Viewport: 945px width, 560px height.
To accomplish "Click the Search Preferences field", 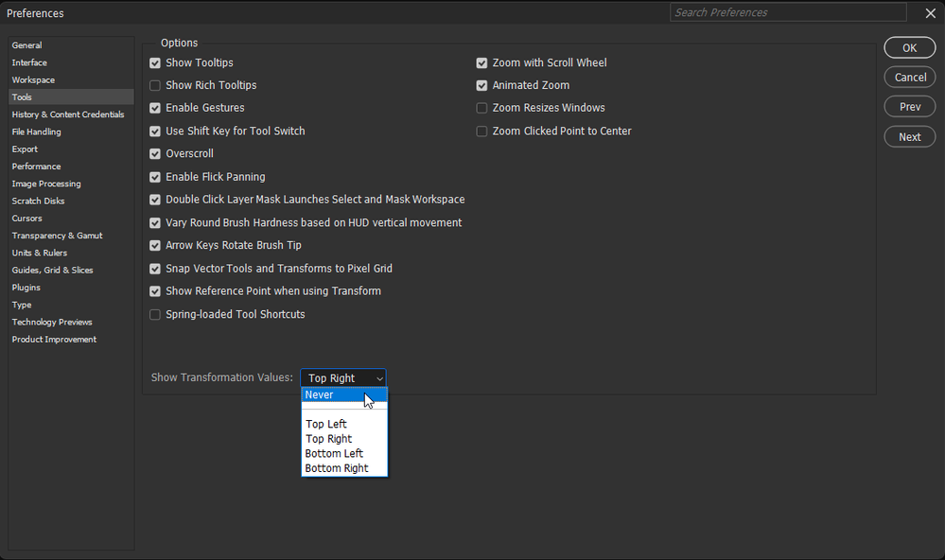I will (x=787, y=12).
